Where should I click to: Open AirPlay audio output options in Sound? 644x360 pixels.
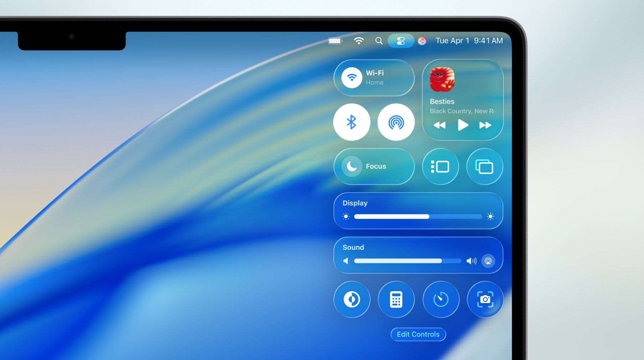tap(488, 261)
